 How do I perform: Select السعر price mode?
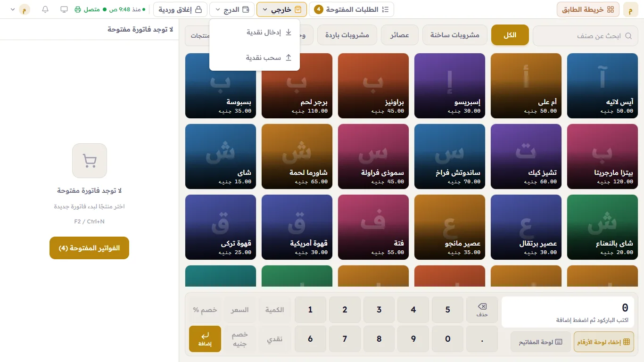coord(239,310)
